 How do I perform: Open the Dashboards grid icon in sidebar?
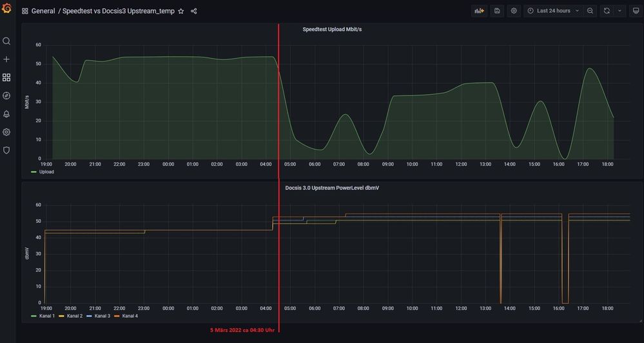[x=6, y=77]
